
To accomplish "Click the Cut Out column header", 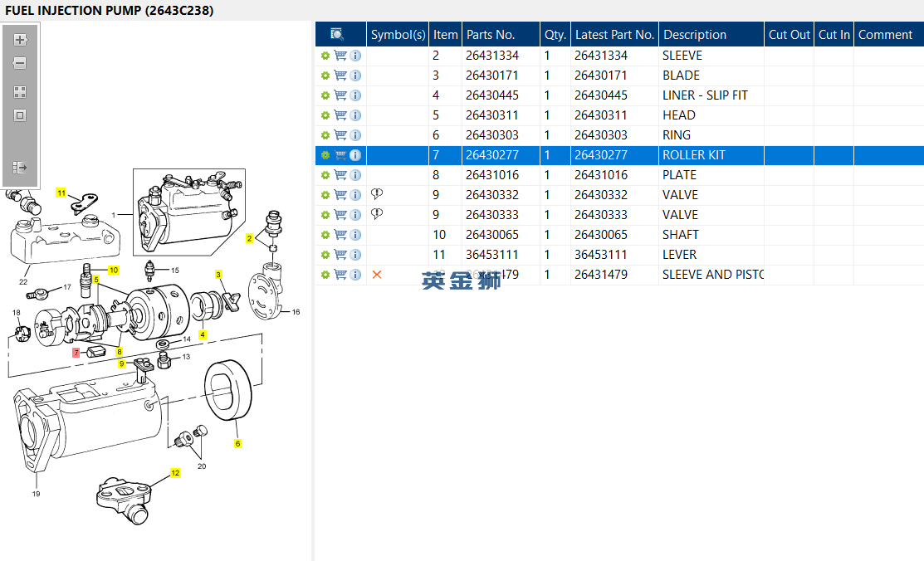I will point(789,34).
